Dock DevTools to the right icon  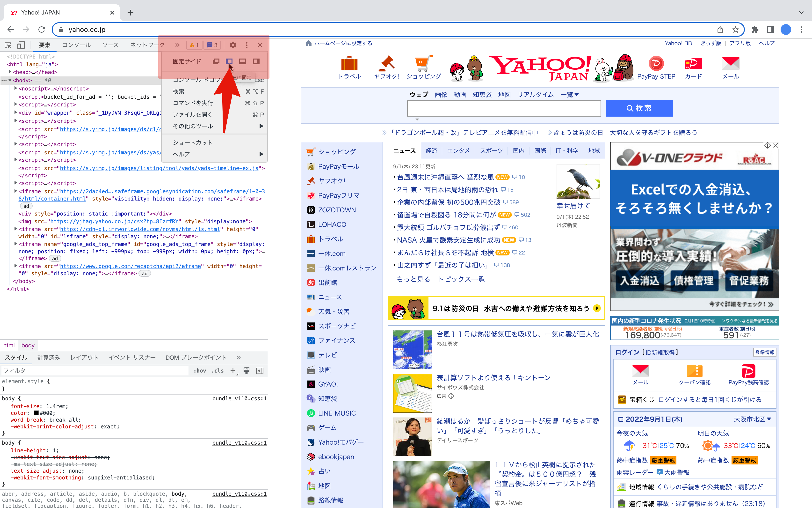pyautogui.click(x=256, y=61)
